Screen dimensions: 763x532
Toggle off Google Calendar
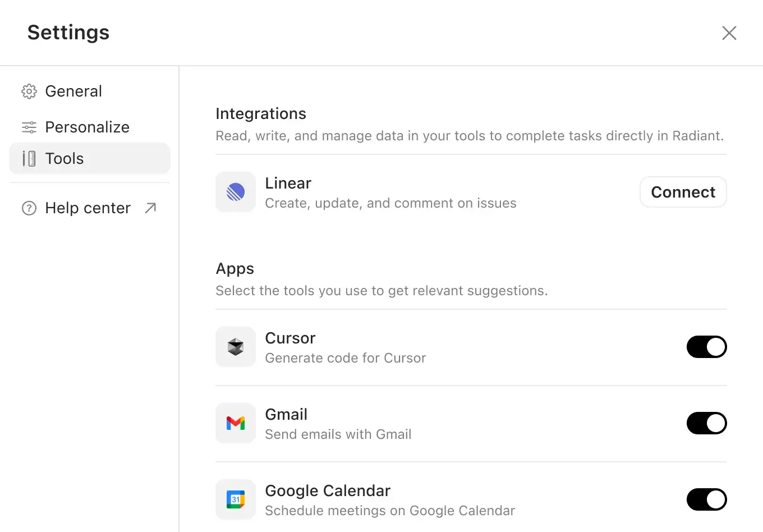pos(706,499)
